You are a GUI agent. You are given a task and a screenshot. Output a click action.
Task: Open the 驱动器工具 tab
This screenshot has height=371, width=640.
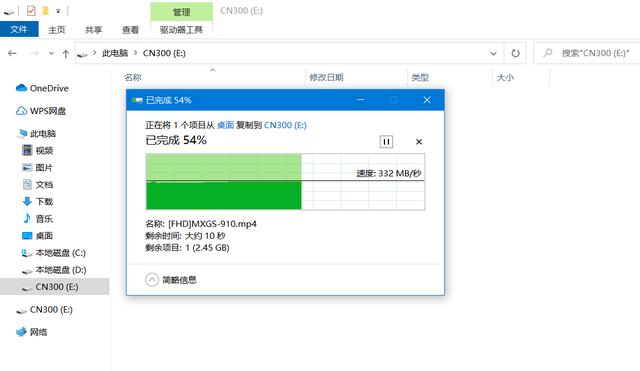181,30
